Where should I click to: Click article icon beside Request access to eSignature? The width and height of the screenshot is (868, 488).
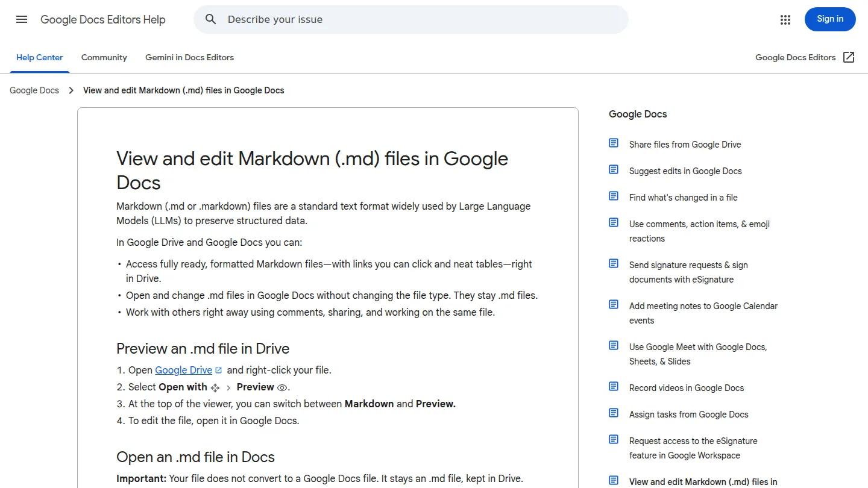point(614,440)
